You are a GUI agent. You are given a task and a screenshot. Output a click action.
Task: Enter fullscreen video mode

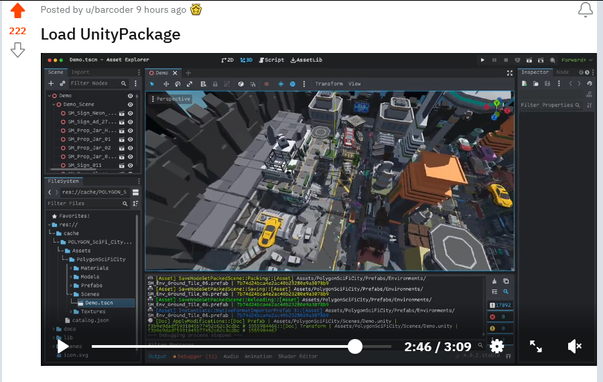(x=536, y=346)
